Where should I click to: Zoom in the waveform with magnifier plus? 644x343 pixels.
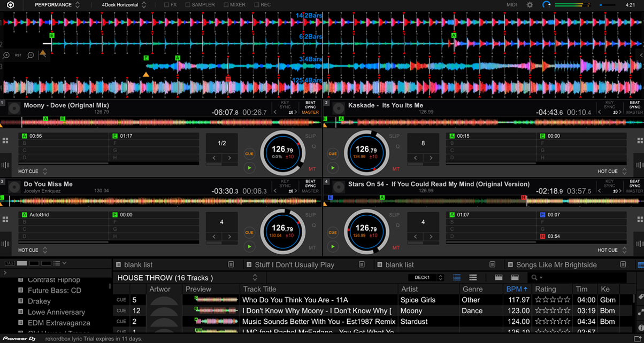pyautogui.click(x=6, y=55)
